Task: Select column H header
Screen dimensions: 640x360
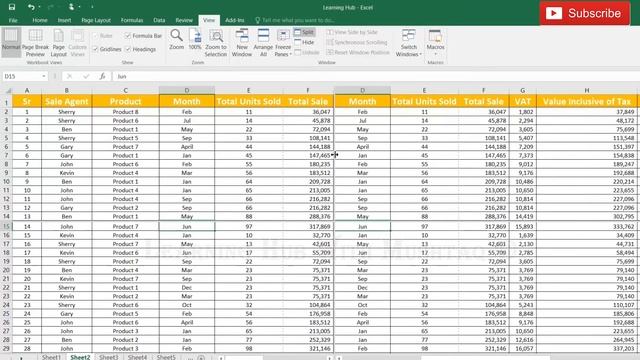Action: click(587, 90)
